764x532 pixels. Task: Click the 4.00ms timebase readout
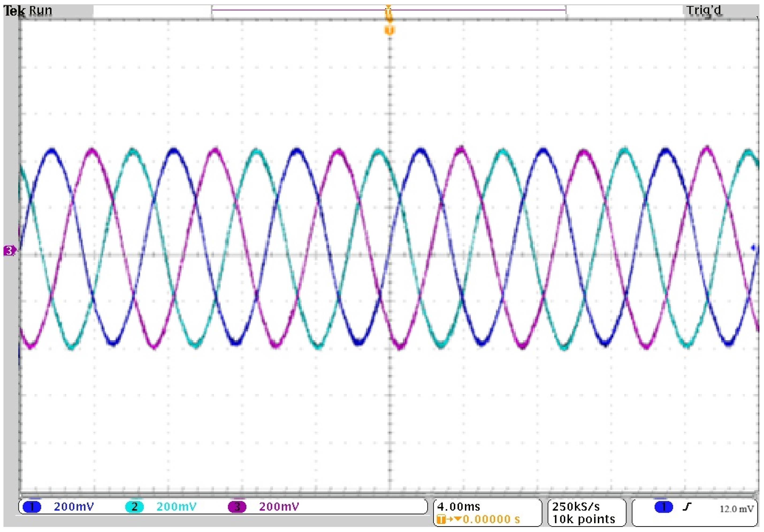pyautogui.click(x=459, y=507)
